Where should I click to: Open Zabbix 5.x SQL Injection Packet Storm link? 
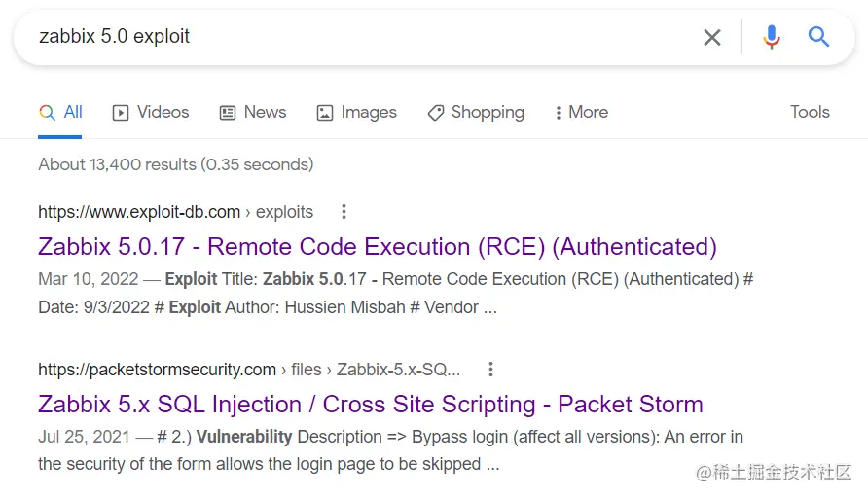click(371, 405)
